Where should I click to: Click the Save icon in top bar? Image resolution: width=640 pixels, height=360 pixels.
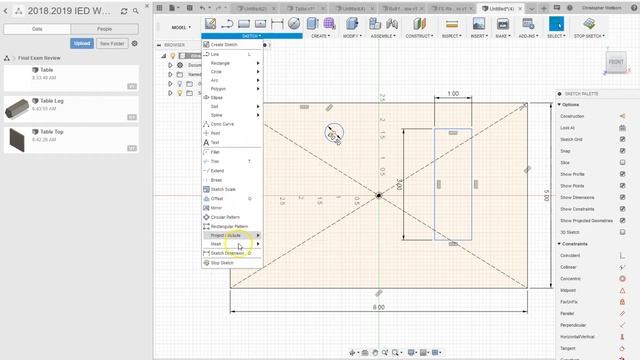click(x=189, y=8)
